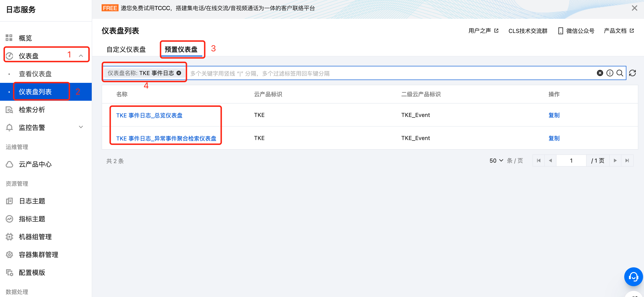The image size is (644, 297).
Task: Open 指标主题 menu item
Action: 32,219
